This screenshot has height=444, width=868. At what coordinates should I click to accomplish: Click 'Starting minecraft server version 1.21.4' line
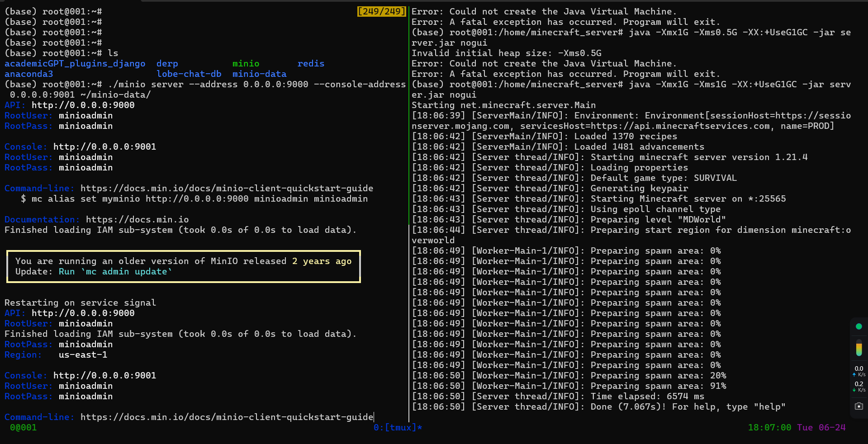point(610,157)
